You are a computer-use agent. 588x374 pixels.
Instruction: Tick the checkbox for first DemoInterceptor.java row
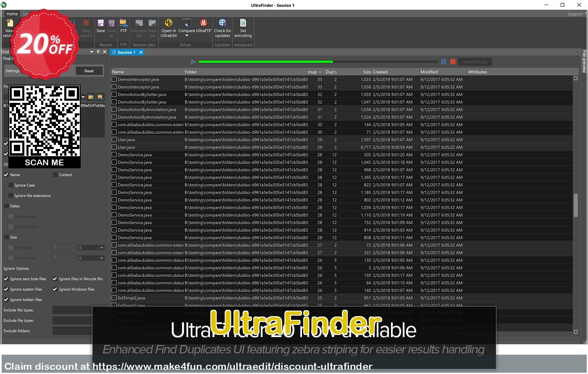(114, 79)
